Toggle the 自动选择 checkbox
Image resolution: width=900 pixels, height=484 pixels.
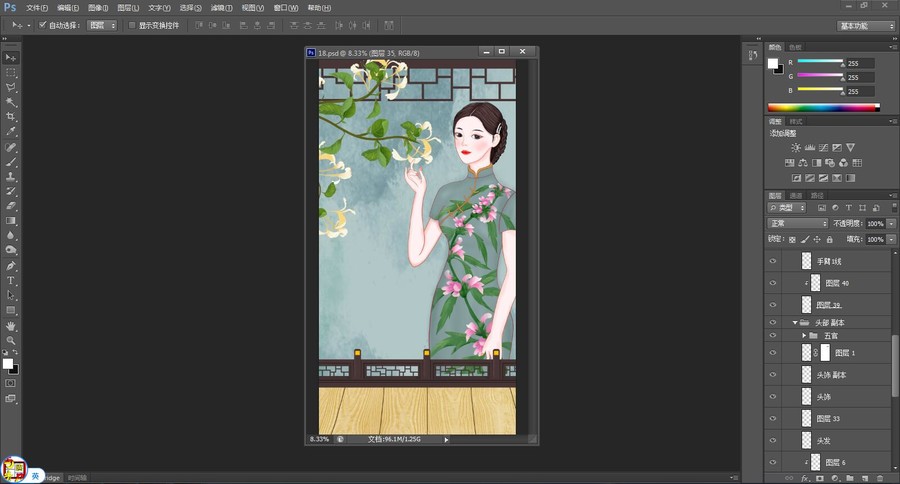42,25
